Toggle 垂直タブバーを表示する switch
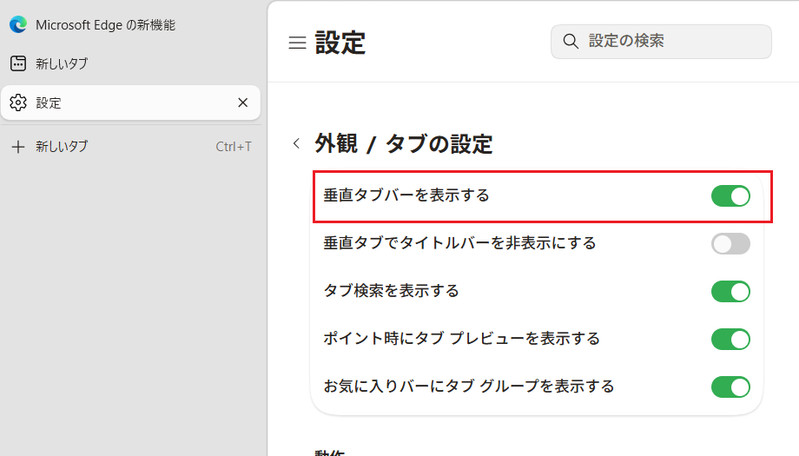 pos(731,196)
